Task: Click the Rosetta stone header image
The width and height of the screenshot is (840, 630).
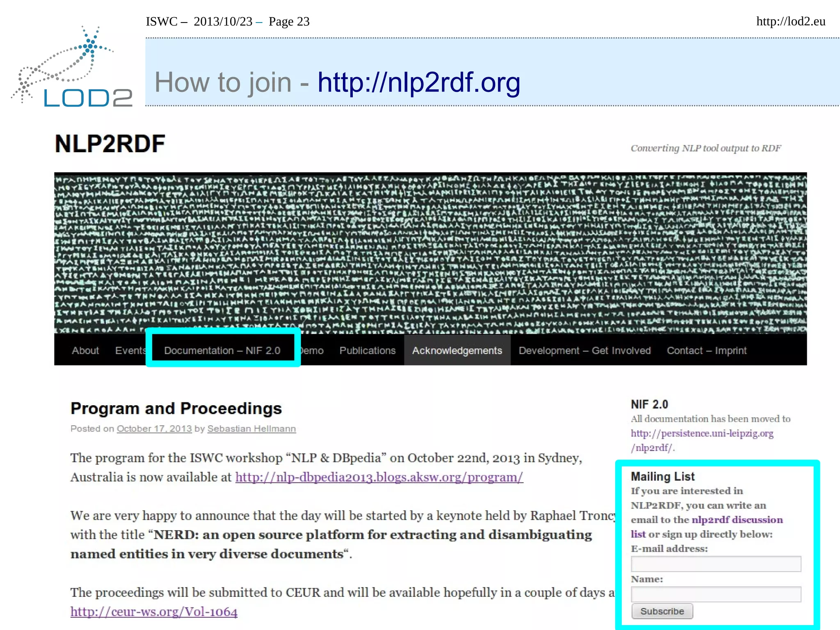Action: coord(430,253)
